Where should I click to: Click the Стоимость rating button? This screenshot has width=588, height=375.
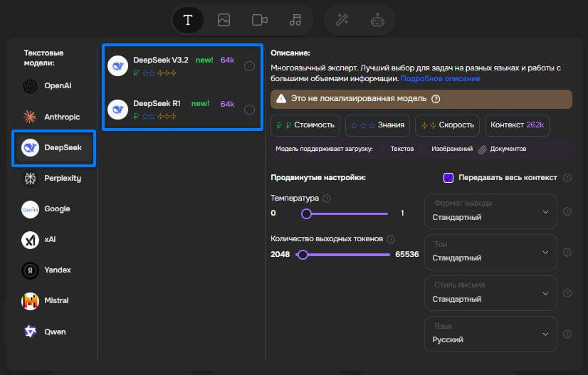tap(305, 125)
